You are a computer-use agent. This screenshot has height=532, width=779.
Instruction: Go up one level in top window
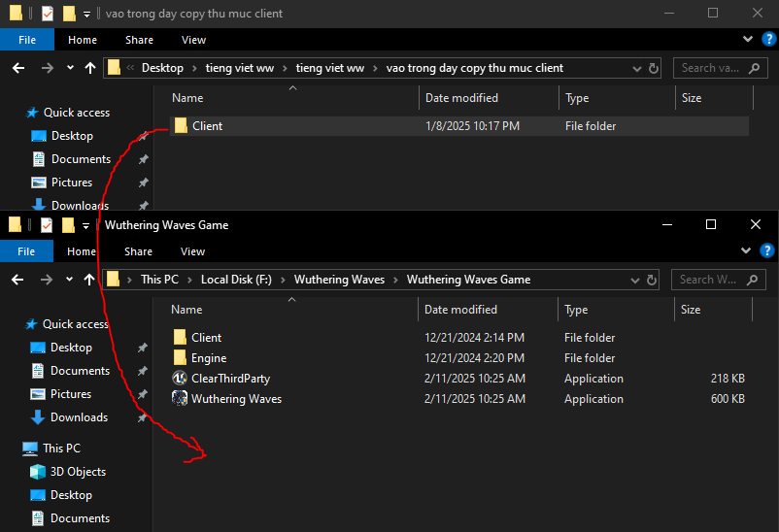90,68
